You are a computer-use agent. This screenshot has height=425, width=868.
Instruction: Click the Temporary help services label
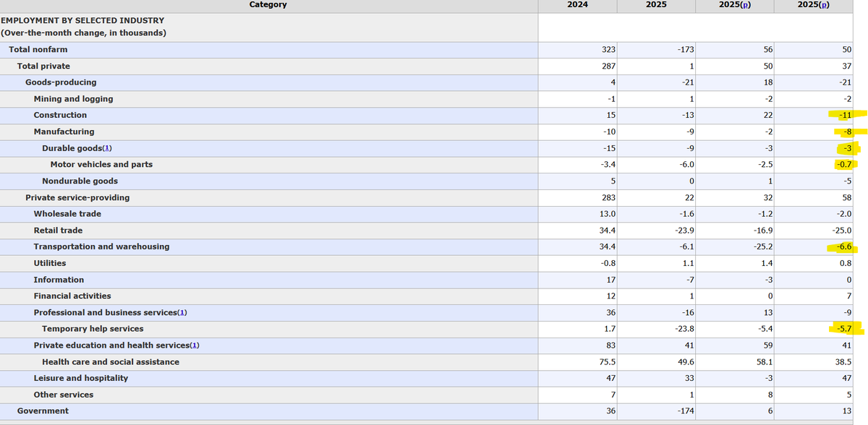93,329
